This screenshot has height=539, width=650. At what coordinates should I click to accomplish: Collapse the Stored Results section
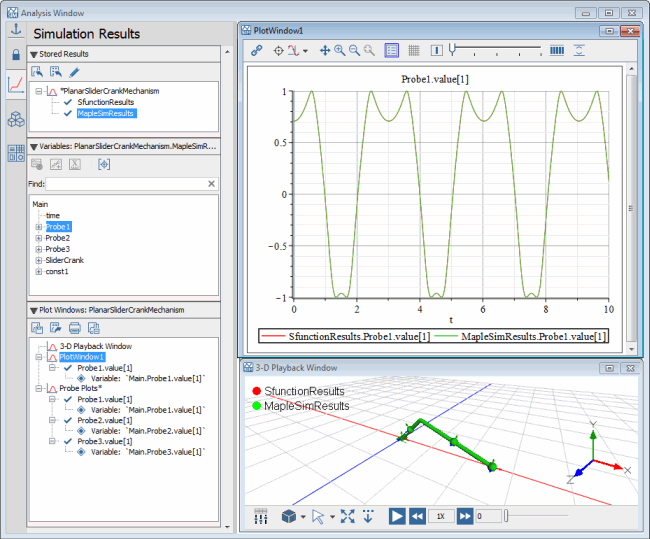(x=34, y=54)
